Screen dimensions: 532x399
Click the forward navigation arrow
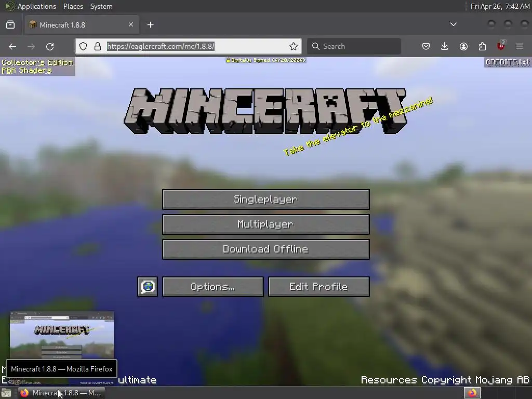coord(31,46)
